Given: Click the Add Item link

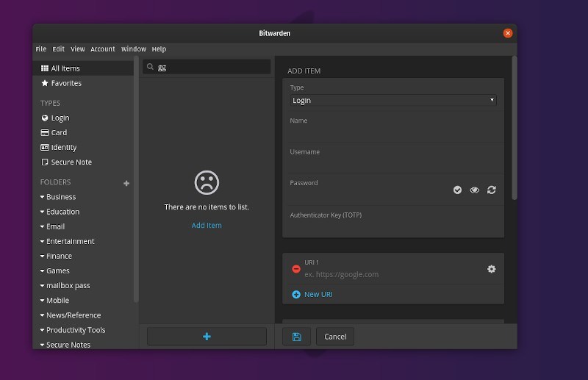Looking at the screenshot, I should [x=207, y=226].
